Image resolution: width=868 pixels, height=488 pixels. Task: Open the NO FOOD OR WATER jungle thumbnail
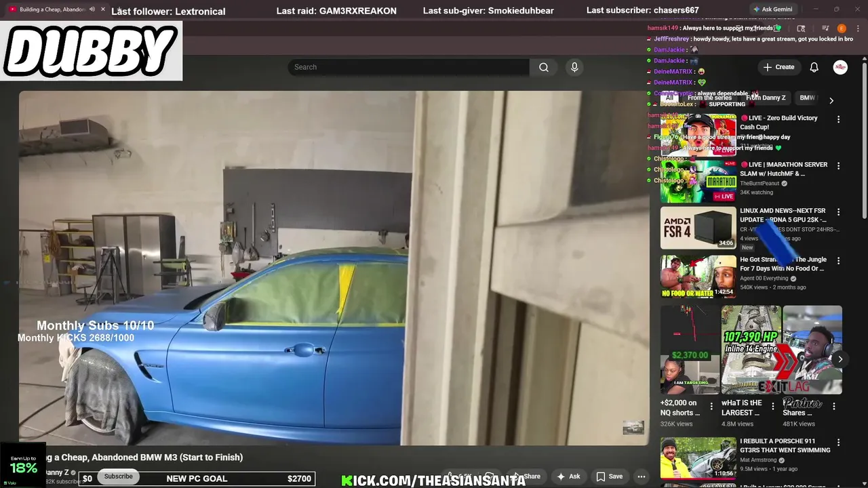click(698, 277)
